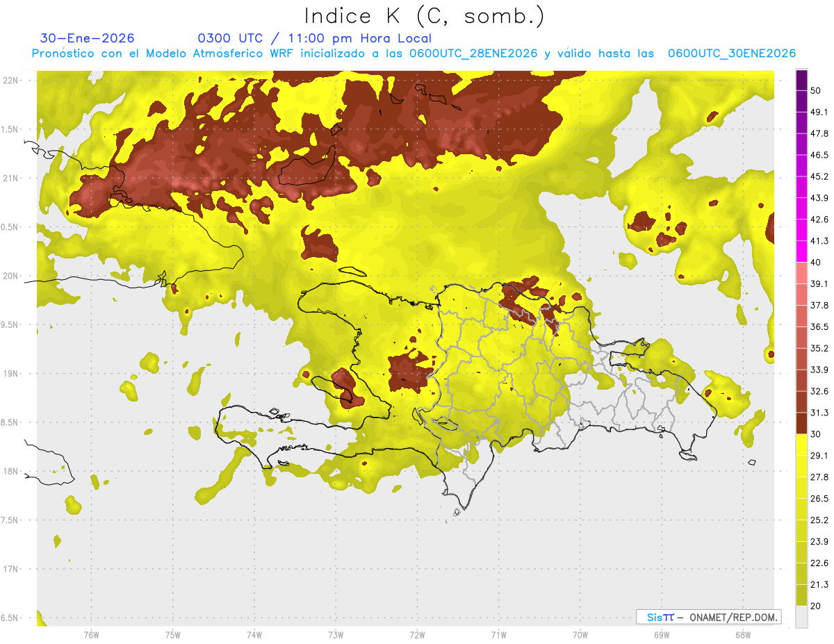Select the "0600UTC_28ENE2026" initialization timestamp
Screen dimensions: 834x644
(475, 53)
